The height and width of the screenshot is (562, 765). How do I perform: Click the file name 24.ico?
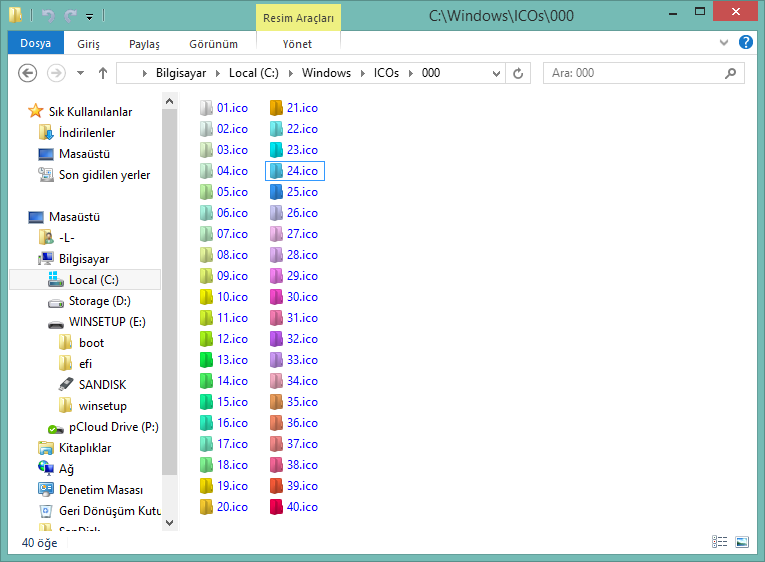(302, 171)
